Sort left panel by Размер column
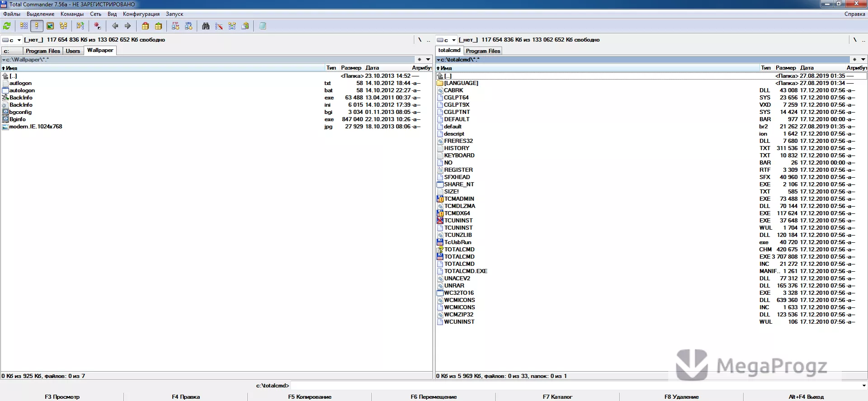The width and height of the screenshot is (868, 401). point(351,68)
